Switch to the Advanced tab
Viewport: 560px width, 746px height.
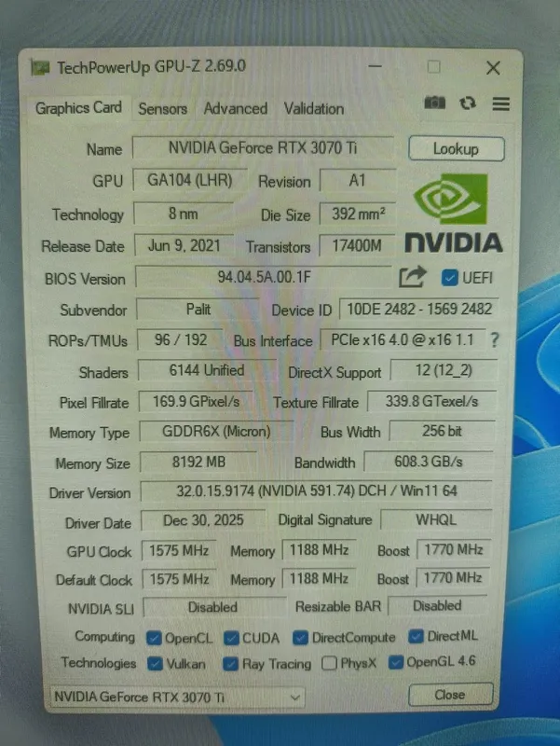(236, 108)
